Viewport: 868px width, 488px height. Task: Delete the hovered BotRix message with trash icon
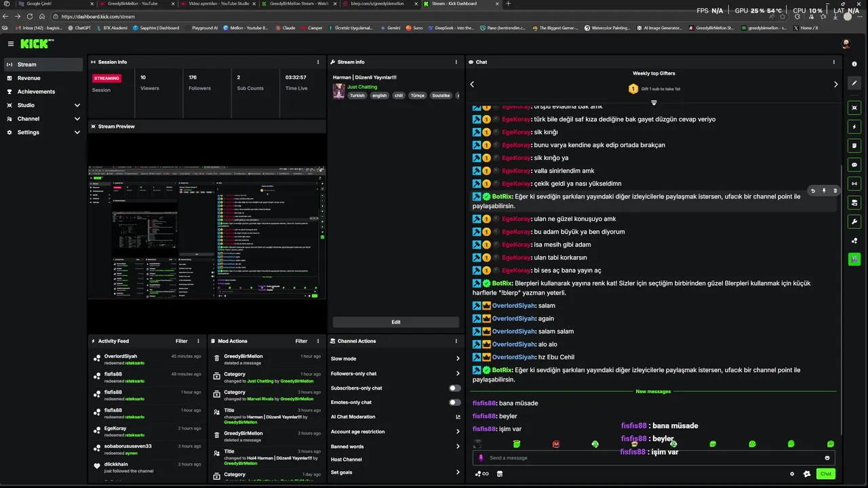(x=835, y=191)
